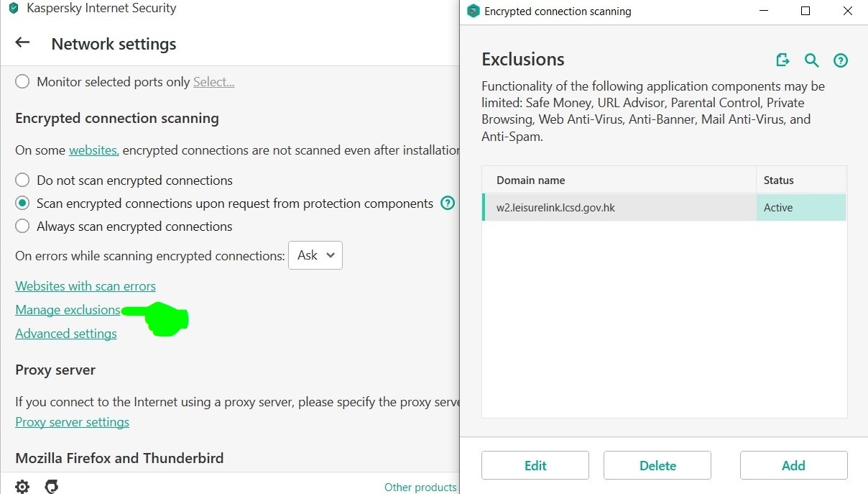This screenshot has height=494, width=868.
Task: Open settings via the gear icon
Action: point(22,487)
